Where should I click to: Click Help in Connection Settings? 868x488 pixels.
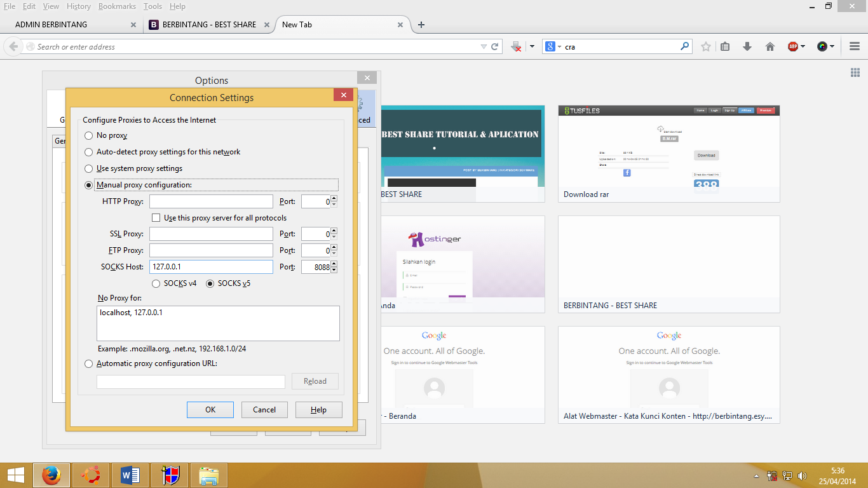tap(319, 410)
